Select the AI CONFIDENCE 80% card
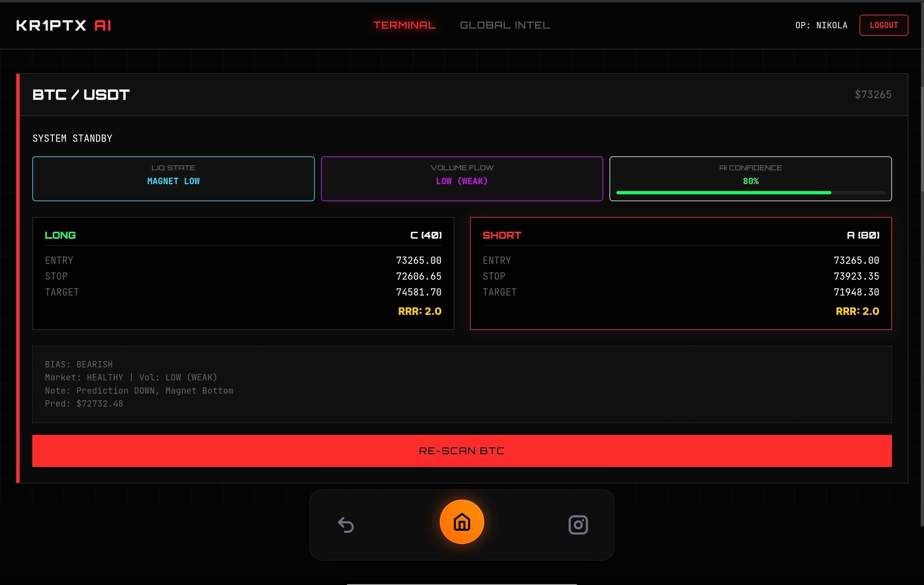The width and height of the screenshot is (924, 585). tap(750, 179)
